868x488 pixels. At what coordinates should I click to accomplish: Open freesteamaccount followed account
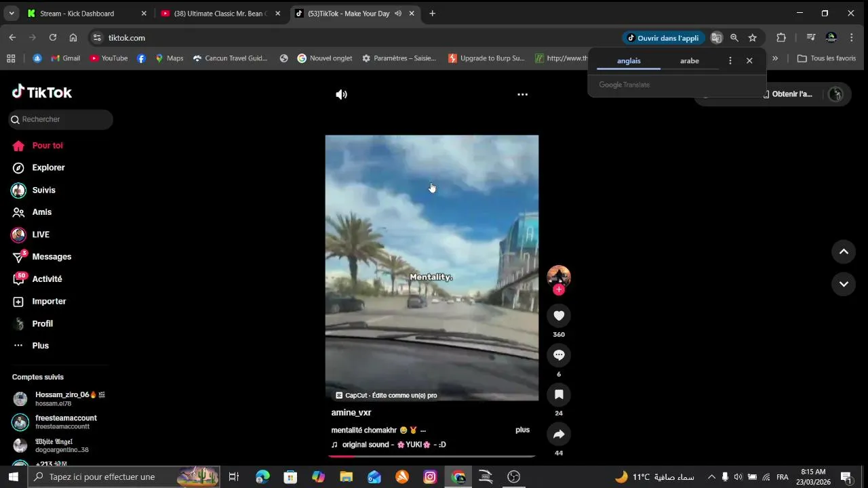(x=56, y=422)
